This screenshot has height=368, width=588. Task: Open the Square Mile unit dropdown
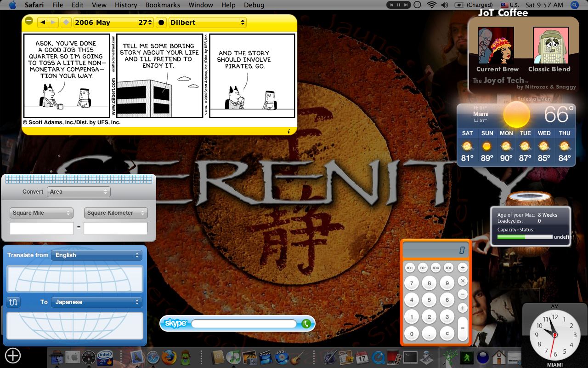[41, 213]
